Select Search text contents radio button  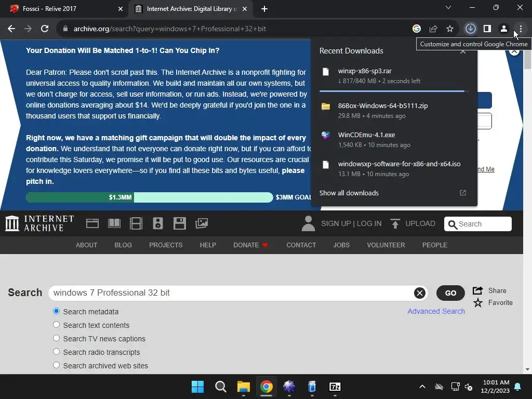tap(56, 325)
